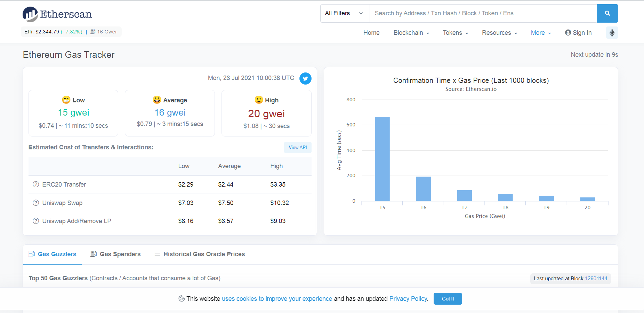Click the timestamp Mon, 26 Jul 2021
The height and width of the screenshot is (313, 644).
coord(251,78)
